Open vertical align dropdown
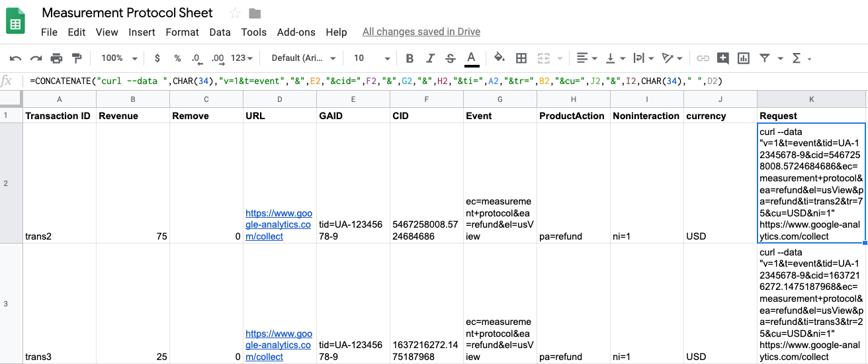 [x=615, y=58]
